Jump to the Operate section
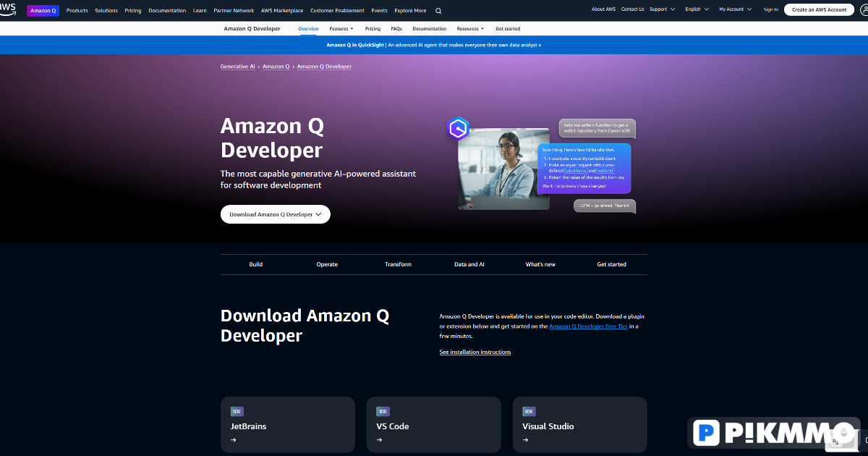This screenshot has height=456, width=868. (327, 265)
